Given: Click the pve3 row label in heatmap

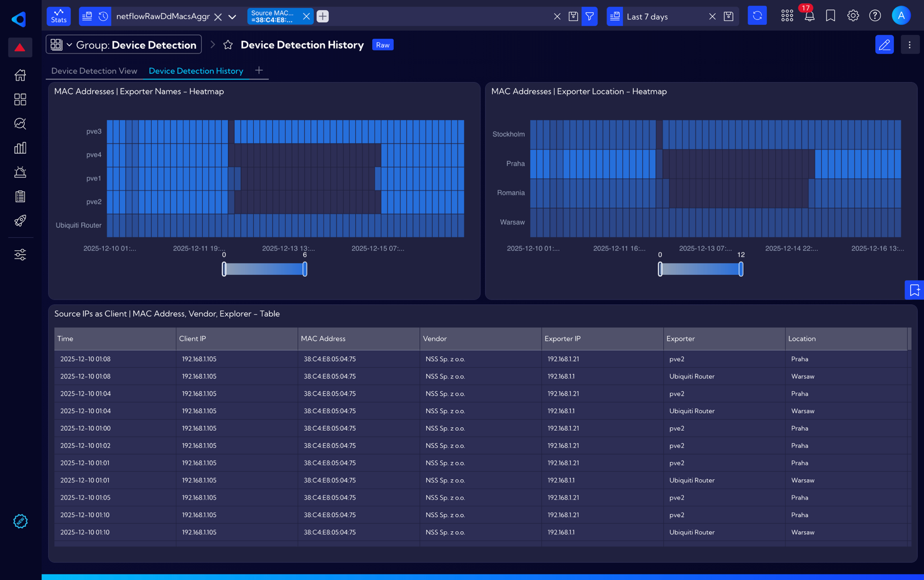Looking at the screenshot, I should 94,132.
